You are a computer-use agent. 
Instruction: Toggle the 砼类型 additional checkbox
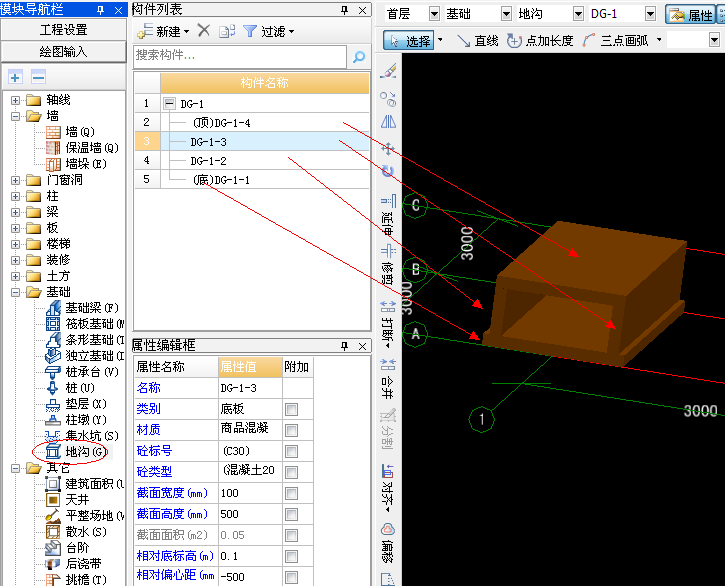pos(291,472)
